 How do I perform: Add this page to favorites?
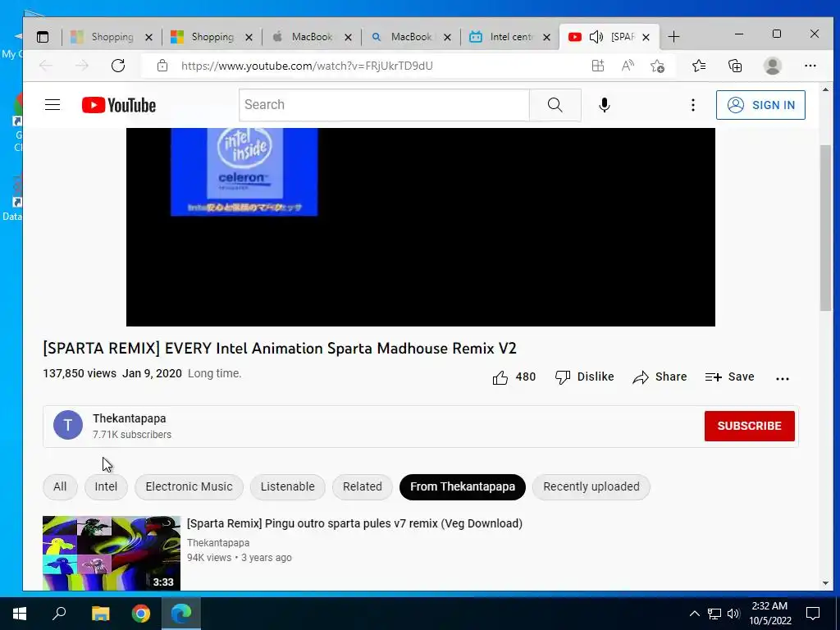click(657, 66)
